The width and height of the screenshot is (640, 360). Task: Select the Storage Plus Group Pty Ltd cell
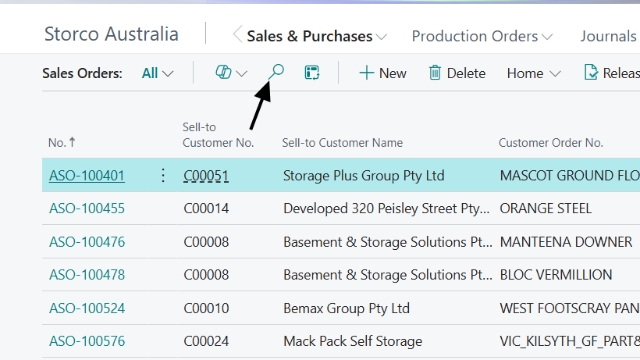coord(364,176)
